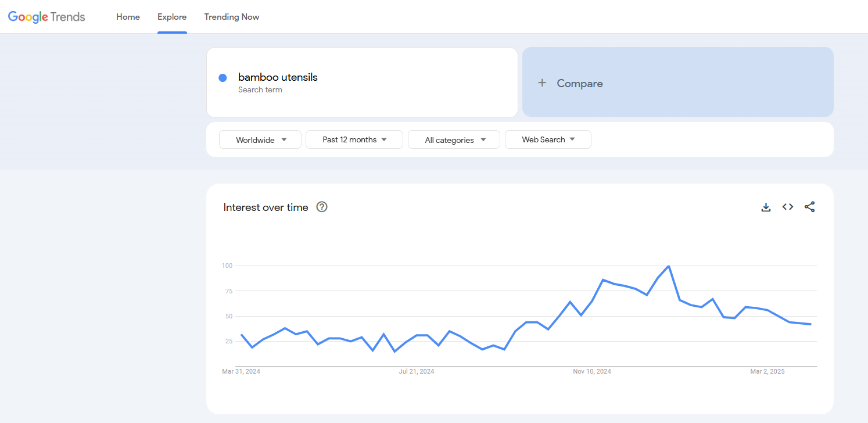Open the embed code icon
The height and width of the screenshot is (423, 868).
tap(788, 207)
